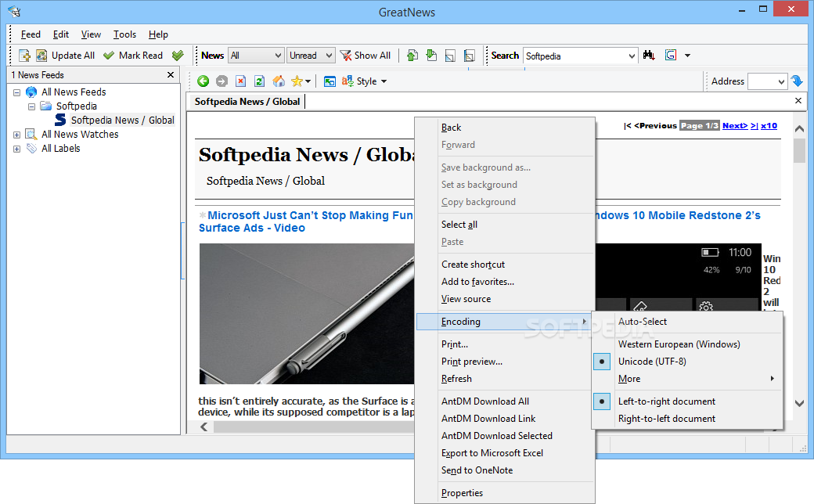Click the first layout pane icon next to down arrow
Screen dimensions: 814x504
point(450,56)
